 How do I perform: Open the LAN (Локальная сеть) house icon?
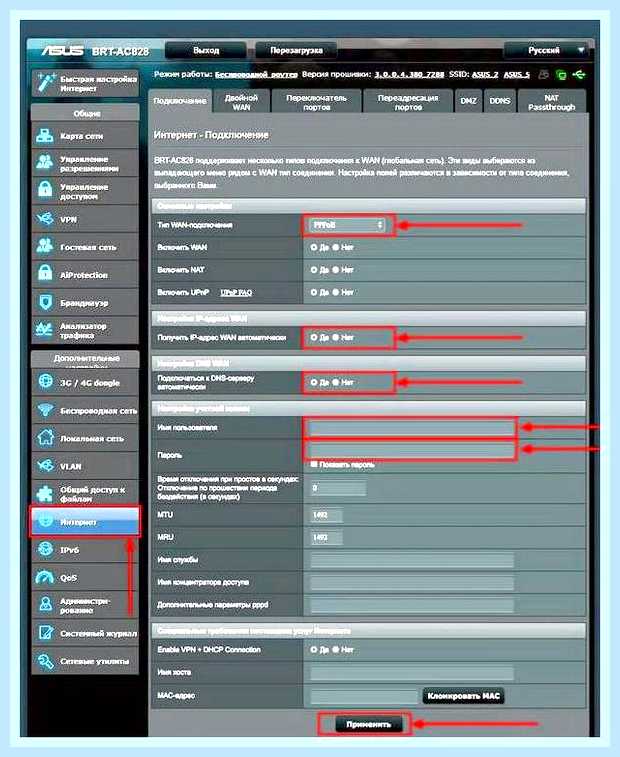pyautogui.click(x=45, y=438)
